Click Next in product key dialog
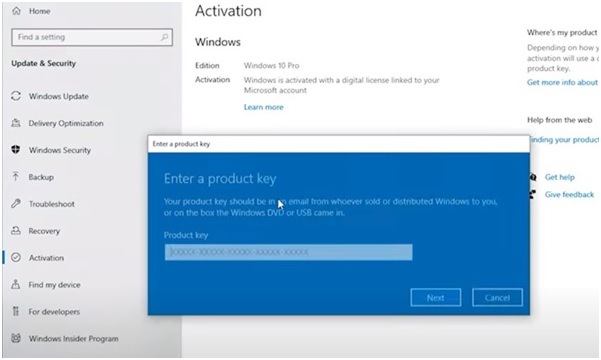The image size is (601, 360). pyautogui.click(x=436, y=298)
